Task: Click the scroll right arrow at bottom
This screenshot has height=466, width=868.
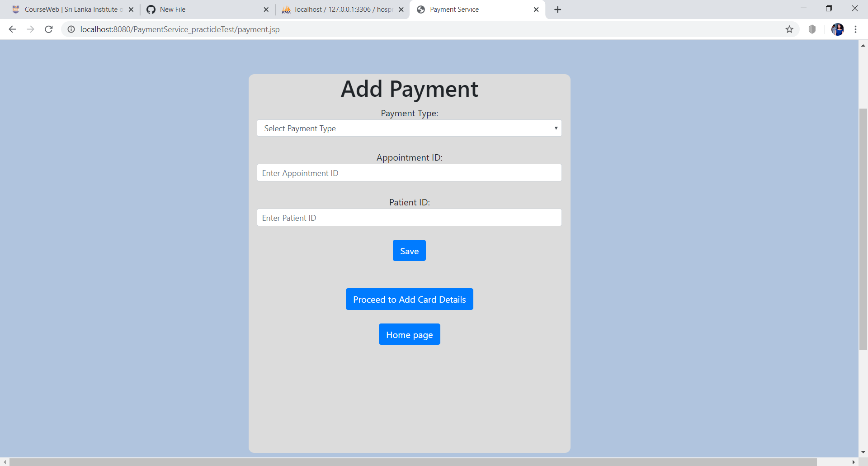Action: coord(854,462)
